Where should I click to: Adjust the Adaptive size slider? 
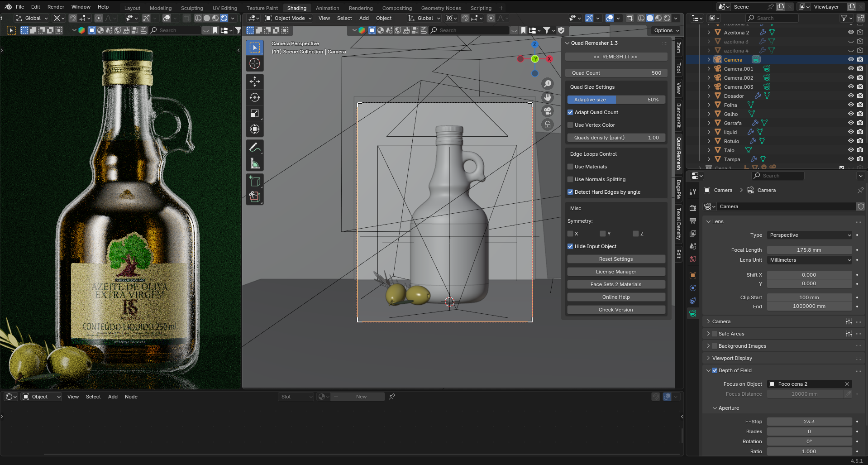pyautogui.click(x=615, y=100)
